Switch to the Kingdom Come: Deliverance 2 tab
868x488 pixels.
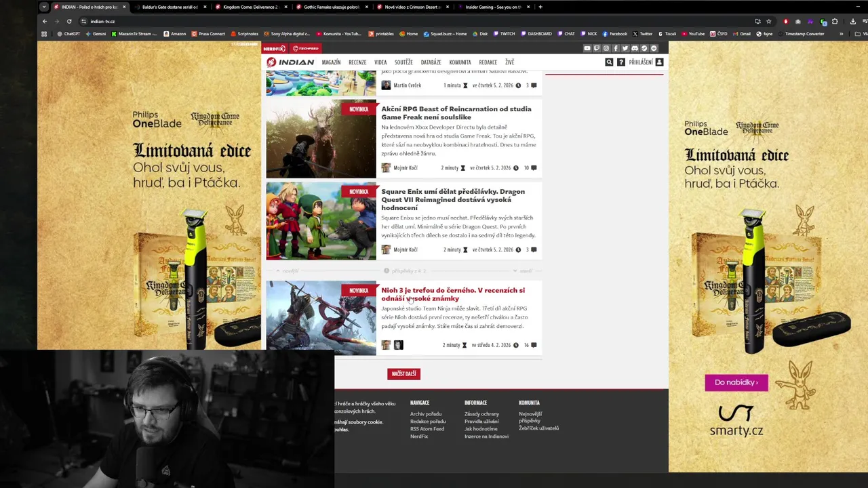[250, 7]
